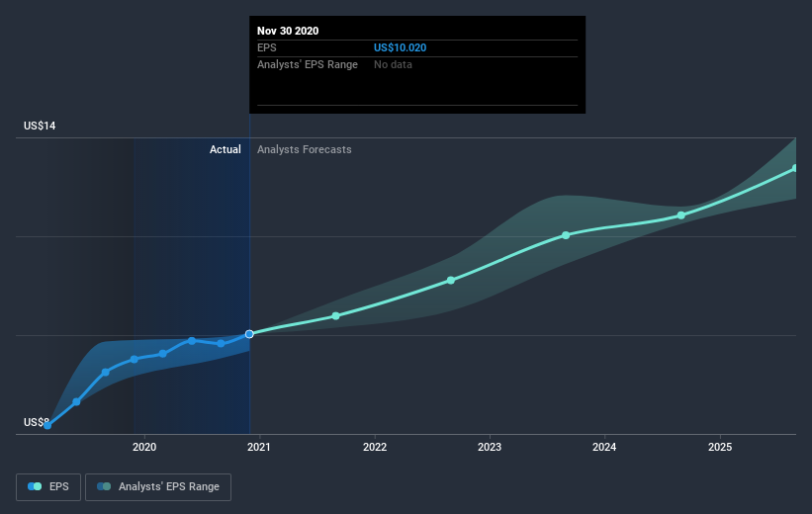Click the 2020 x-axis label
This screenshot has width=812, height=514.
click(144, 447)
